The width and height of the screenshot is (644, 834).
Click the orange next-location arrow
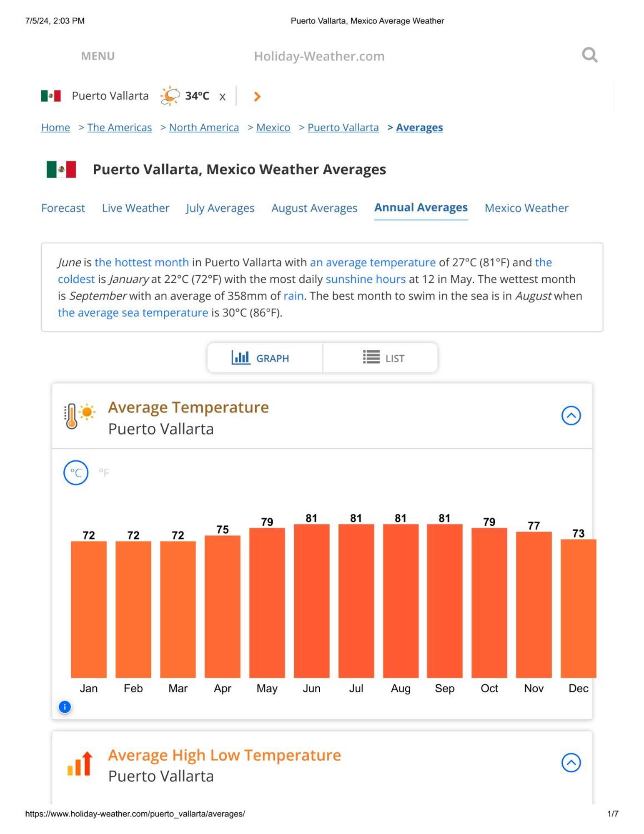[x=257, y=96]
